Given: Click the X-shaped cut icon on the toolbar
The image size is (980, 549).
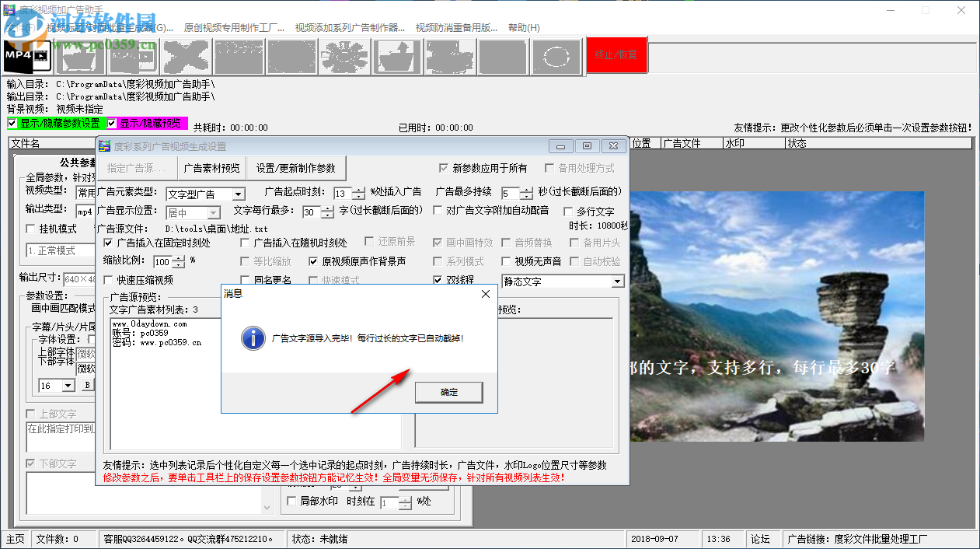Looking at the screenshot, I should point(186,54).
